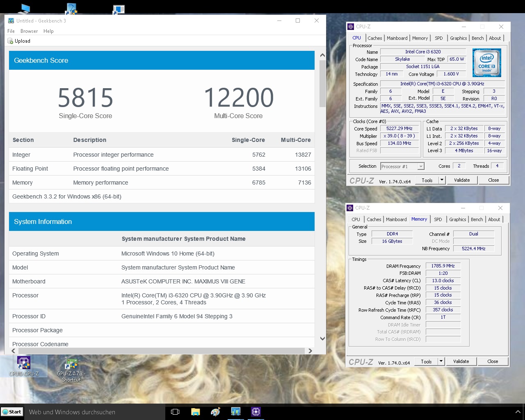Select Graphics tab in lower CPU-Z window
The image size is (525, 420).
pos(457,219)
